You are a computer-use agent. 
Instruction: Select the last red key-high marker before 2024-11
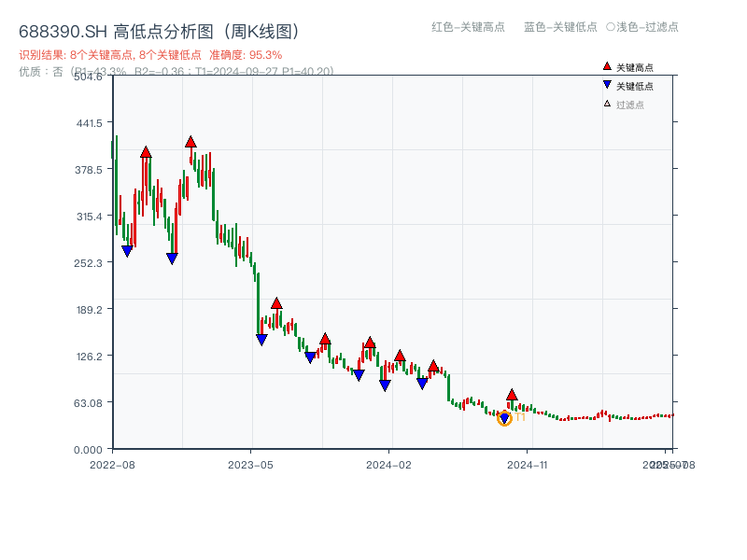511,396
